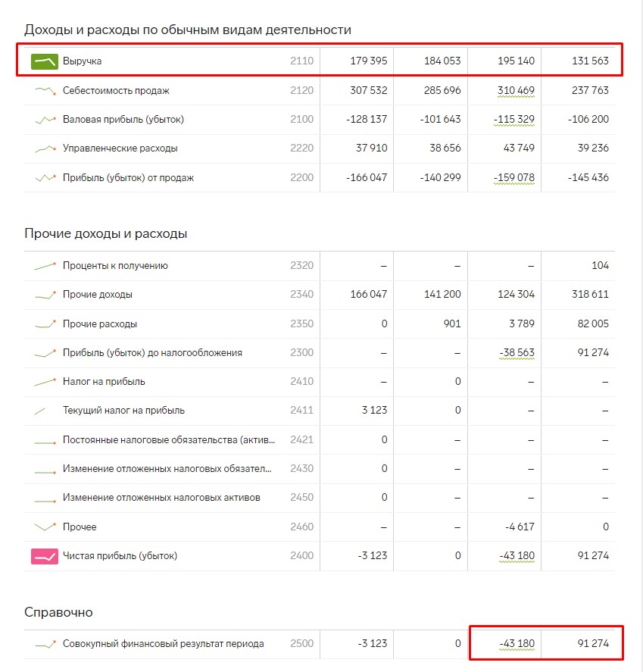Click value 3 123 in Текущий налог row
Screen dimensions: 643x672
coord(374,411)
